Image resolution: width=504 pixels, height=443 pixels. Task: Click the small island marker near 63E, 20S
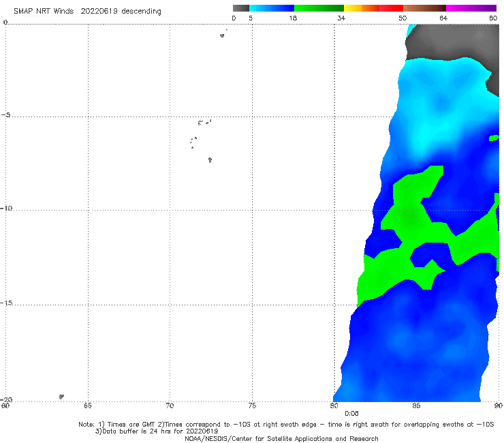click(61, 397)
